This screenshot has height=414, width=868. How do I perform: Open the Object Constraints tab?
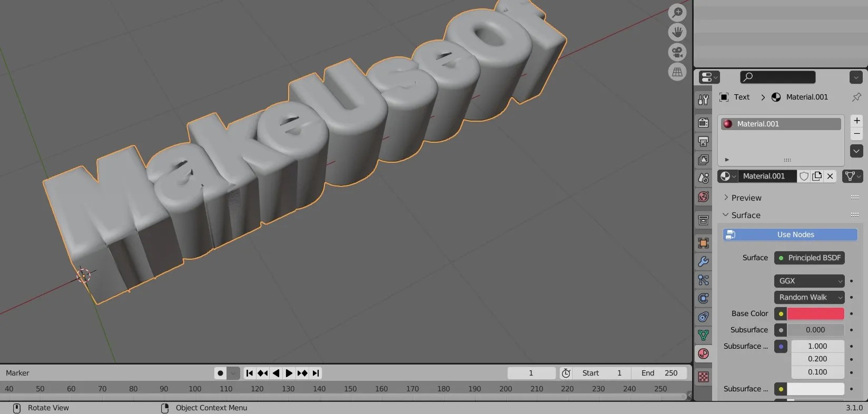(x=703, y=317)
